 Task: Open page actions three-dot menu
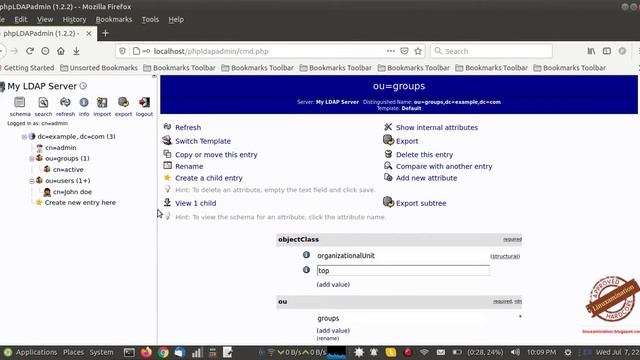tap(391, 51)
